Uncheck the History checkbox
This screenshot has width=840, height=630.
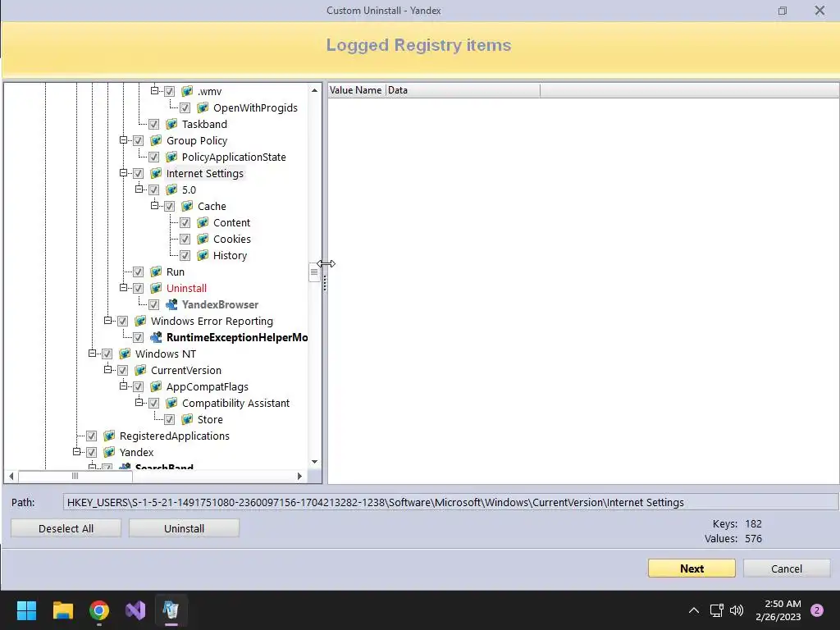pyautogui.click(x=185, y=256)
